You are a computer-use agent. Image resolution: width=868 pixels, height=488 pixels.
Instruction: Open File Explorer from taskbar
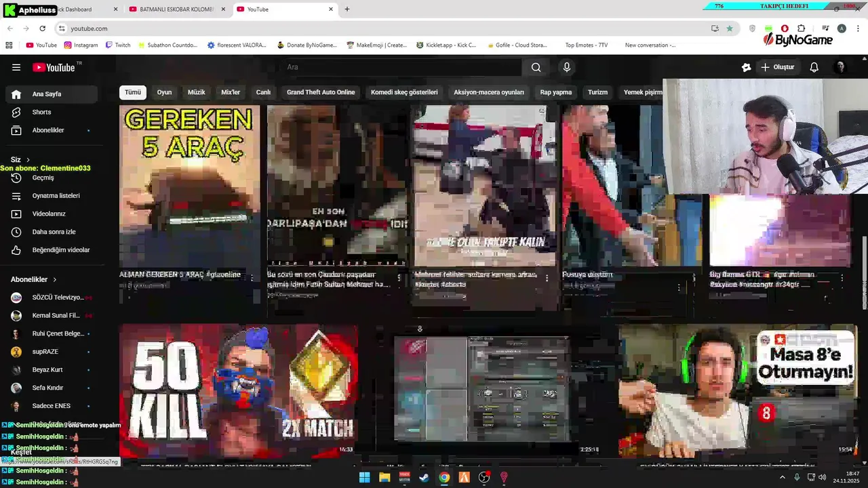point(384,477)
